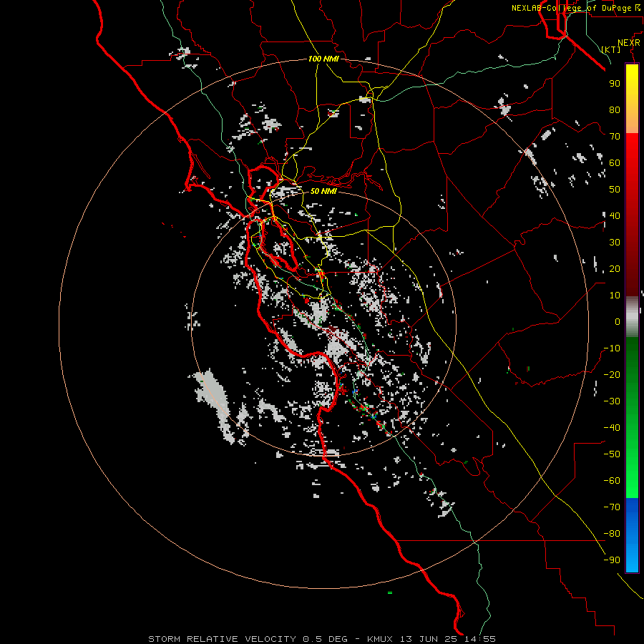Click the -10 knot scale label
Image resolution: width=644 pixels, height=644 pixels.
[x=612, y=348]
